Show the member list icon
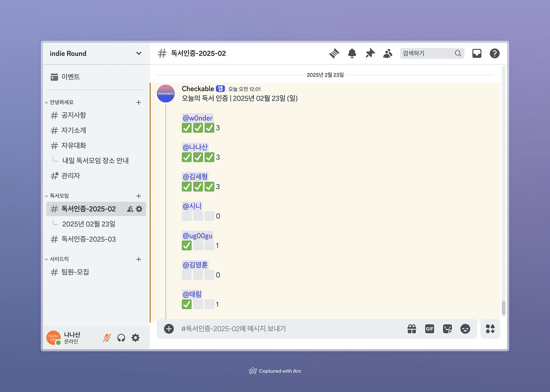Screen dimensions: 550x392 pos(388,53)
